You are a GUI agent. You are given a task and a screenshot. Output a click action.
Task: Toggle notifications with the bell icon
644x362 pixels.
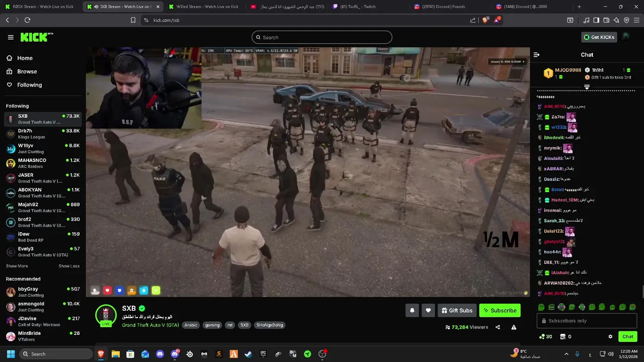click(412, 310)
